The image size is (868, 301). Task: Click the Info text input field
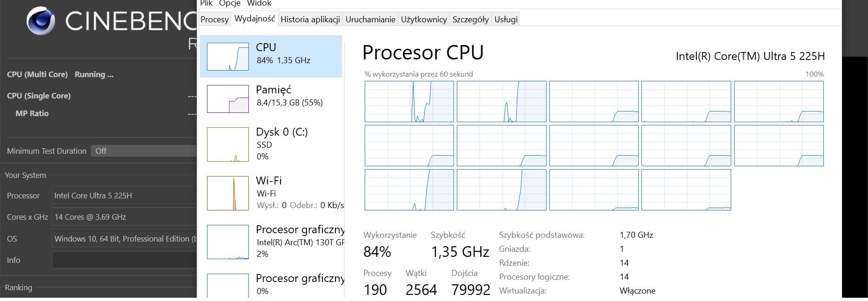[124, 260]
